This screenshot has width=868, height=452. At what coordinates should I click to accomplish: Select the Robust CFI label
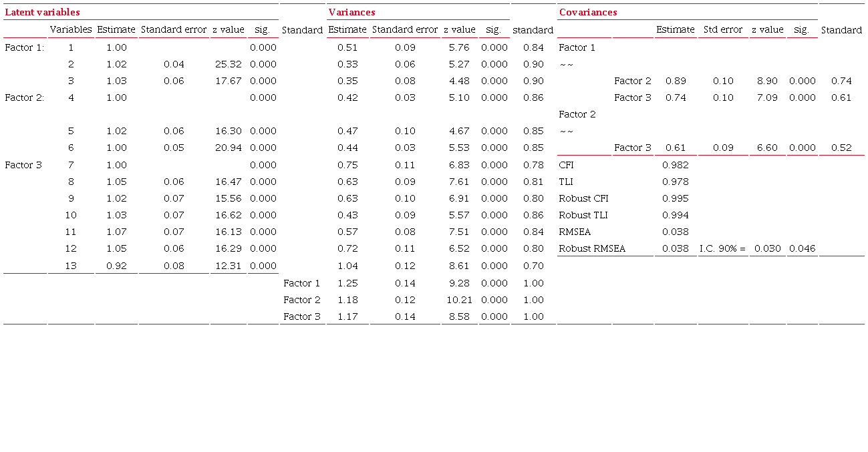tap(583, 198)
